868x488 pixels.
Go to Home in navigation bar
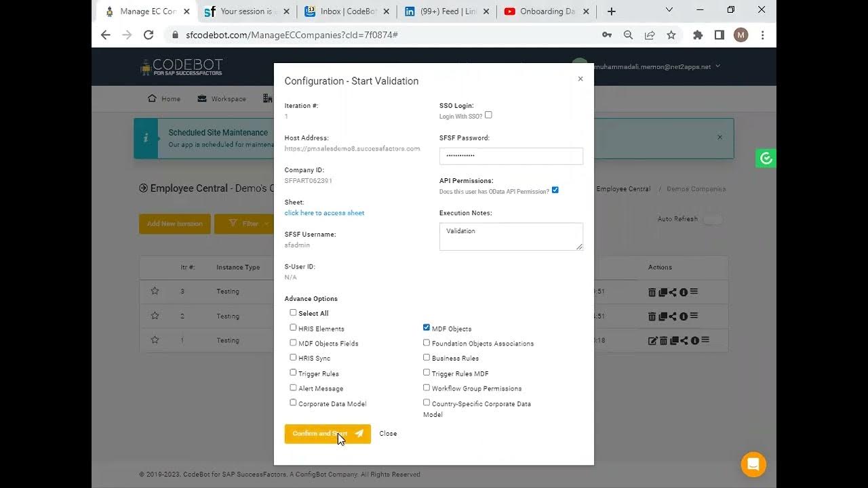coord(164,99)
